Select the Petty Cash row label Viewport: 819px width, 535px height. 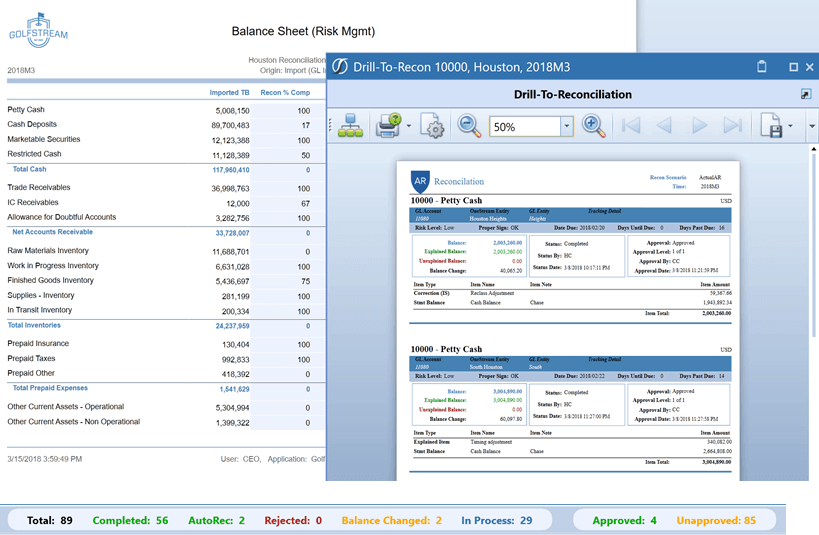click(26, 110)
